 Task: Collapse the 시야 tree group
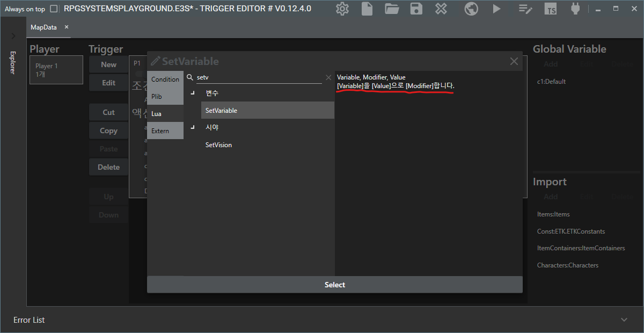[x=192, y=128]
